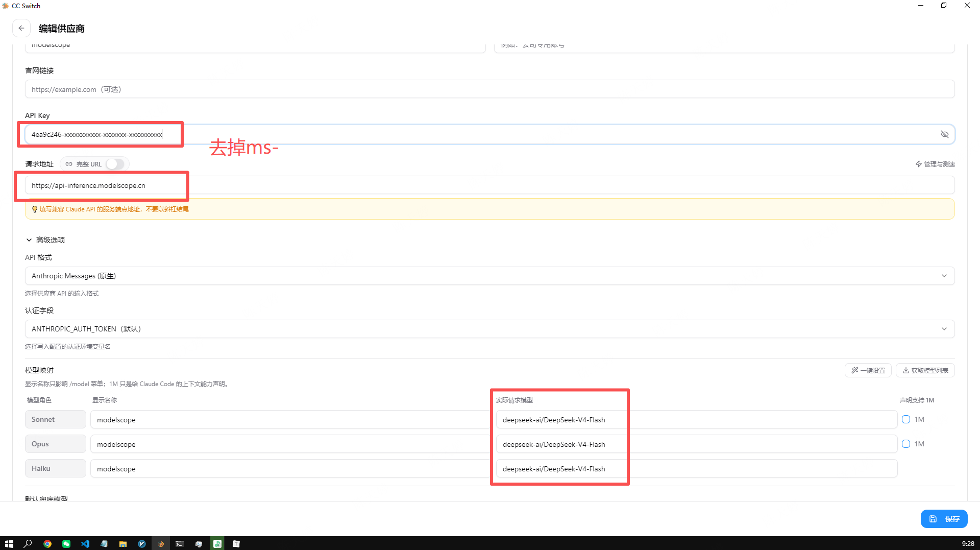Open the monitor app on the taskbar
Viewport: 980px width, 550px height.
pos(199,544)
